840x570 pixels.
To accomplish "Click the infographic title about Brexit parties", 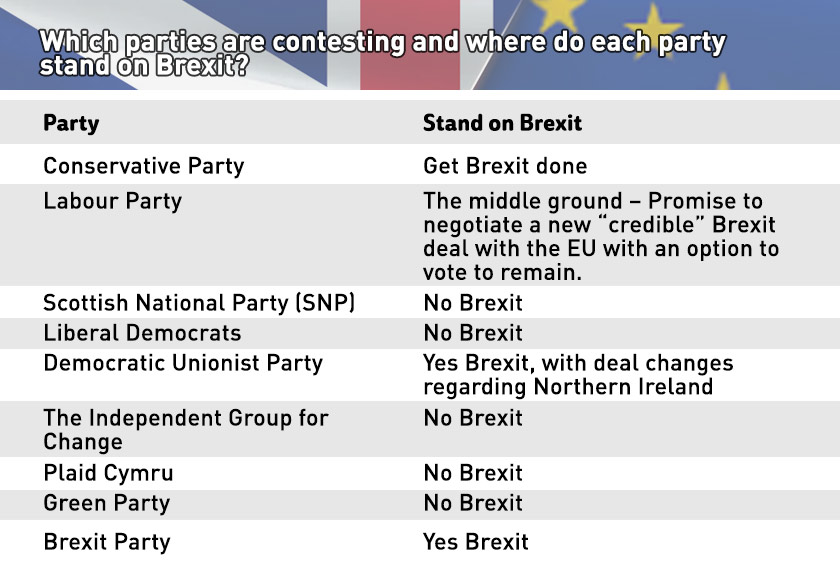I will [x=382, y=53].
